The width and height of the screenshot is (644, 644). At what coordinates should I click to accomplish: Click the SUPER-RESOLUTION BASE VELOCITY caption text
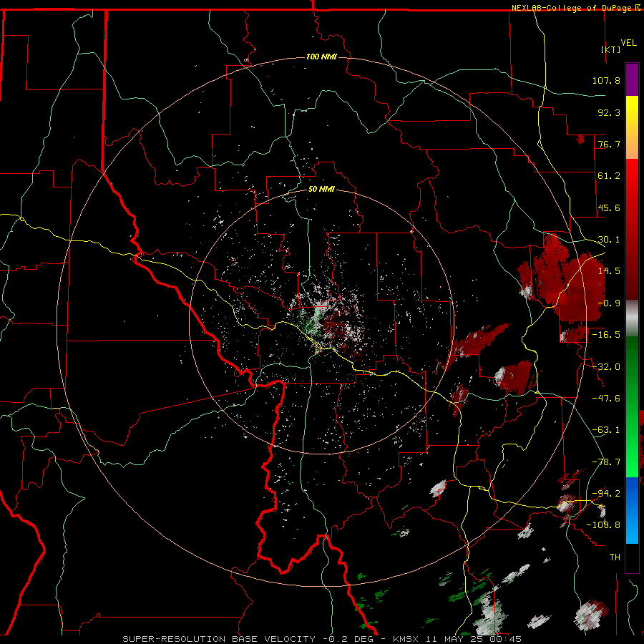[x=219, y=639]
